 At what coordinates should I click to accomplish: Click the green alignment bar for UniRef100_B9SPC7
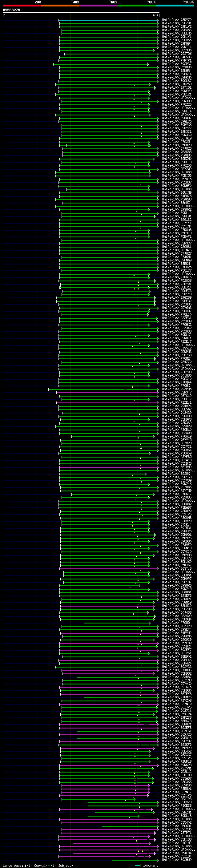(101, 64)
